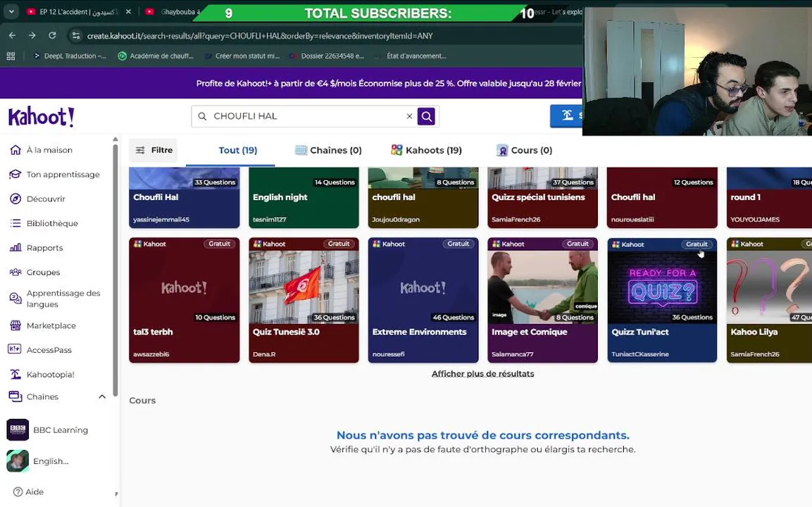Click the Kahoot! logo
This screenshot has width=812, height=507.
pyautogui.click(x=42, y=116)
